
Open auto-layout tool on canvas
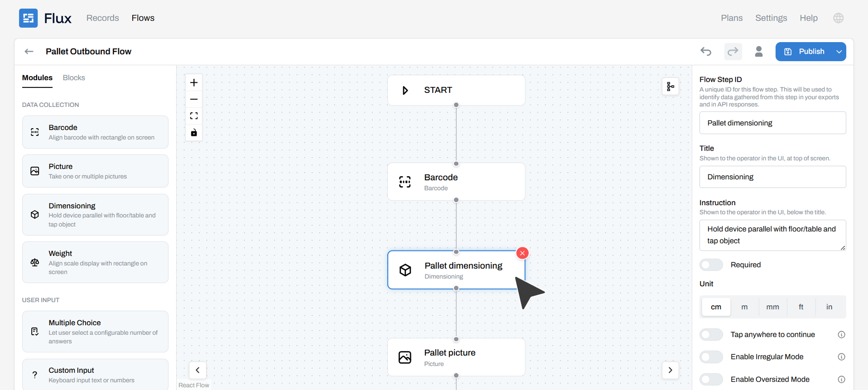[x=670, y=86]
